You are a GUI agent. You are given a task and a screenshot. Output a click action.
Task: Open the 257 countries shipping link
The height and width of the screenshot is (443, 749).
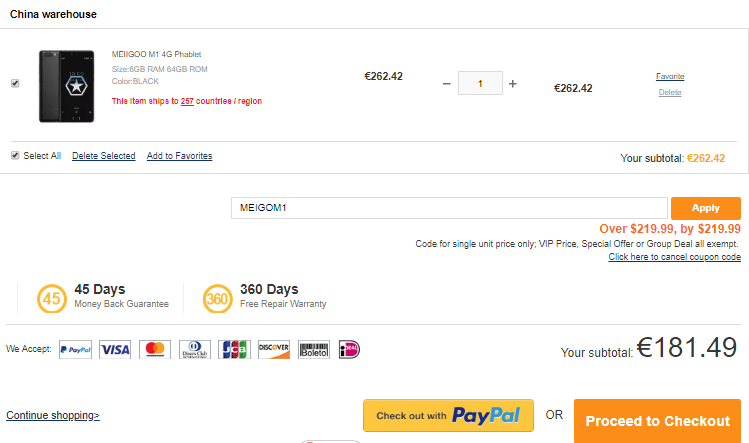pos(187,101)
